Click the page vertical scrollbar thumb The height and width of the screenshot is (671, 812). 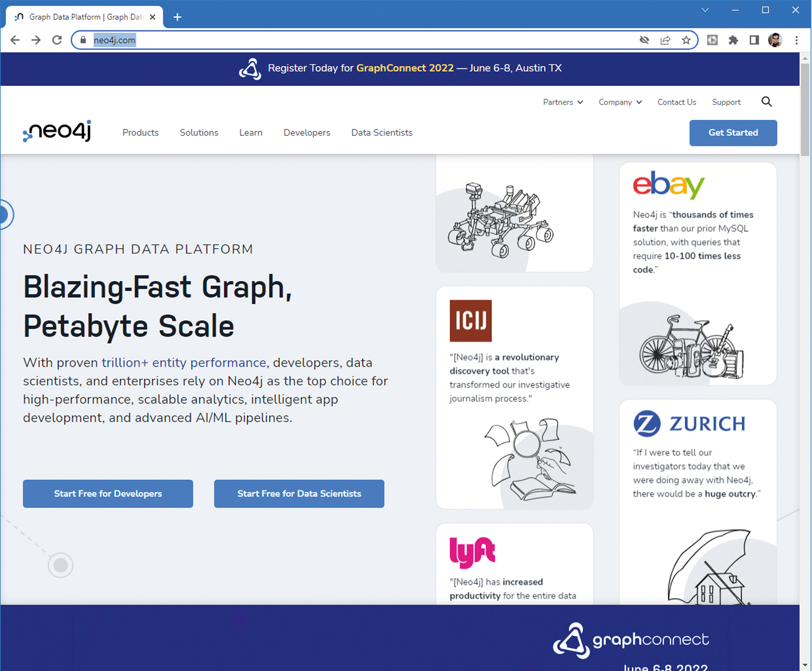[x=805, y=110]
